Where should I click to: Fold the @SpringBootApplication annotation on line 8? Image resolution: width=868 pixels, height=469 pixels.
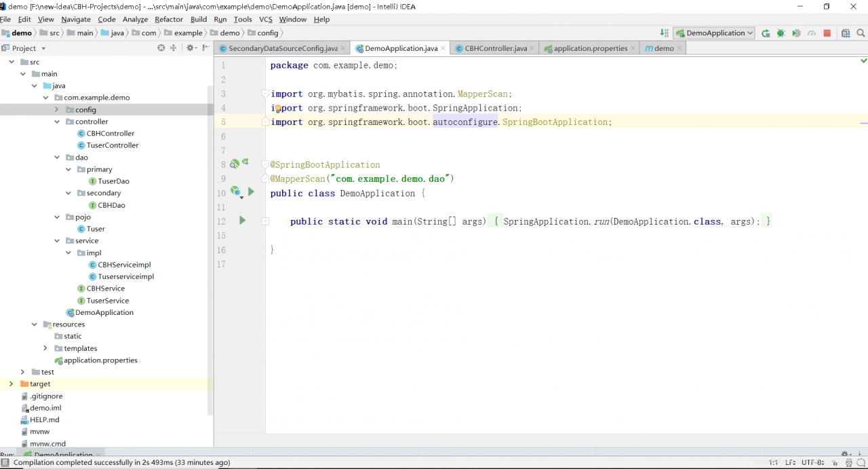[266, 164]
